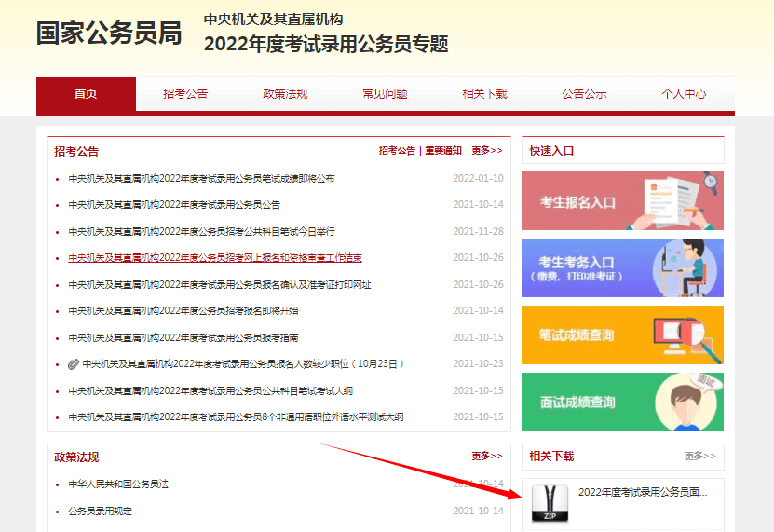Image resolution: width=774 pixels, height=532 pixels.
Task: Open the 考生考务入口 (缴费、打印准考证) banner
Action: pyautogui.click(x=622, y=267)
